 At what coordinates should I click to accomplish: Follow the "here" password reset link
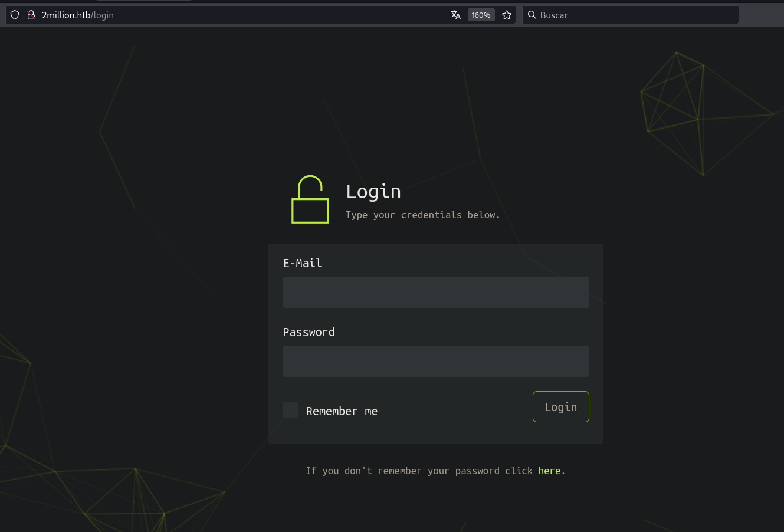tap(549, 471)
